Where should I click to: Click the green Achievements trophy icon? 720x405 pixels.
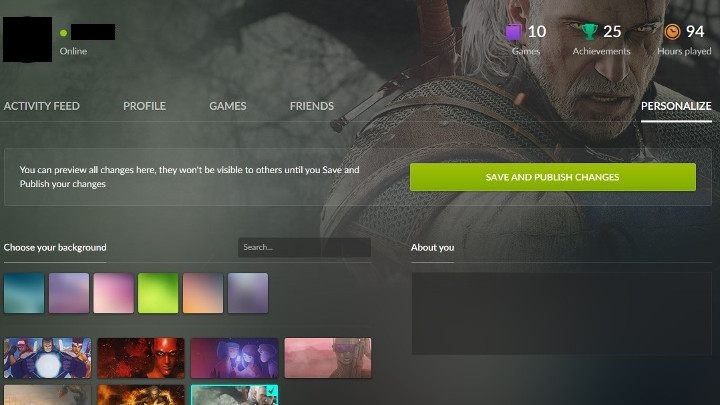tap(589, 32)
